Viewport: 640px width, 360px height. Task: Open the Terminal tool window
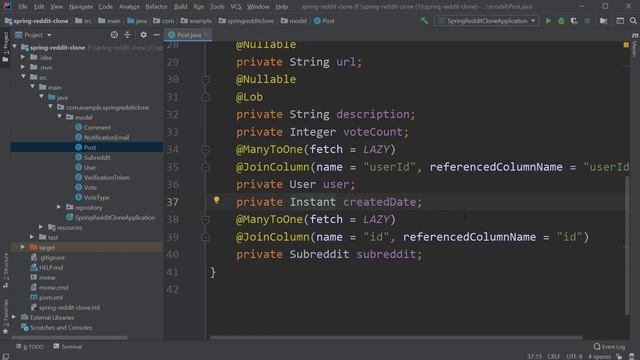(68, 347)
